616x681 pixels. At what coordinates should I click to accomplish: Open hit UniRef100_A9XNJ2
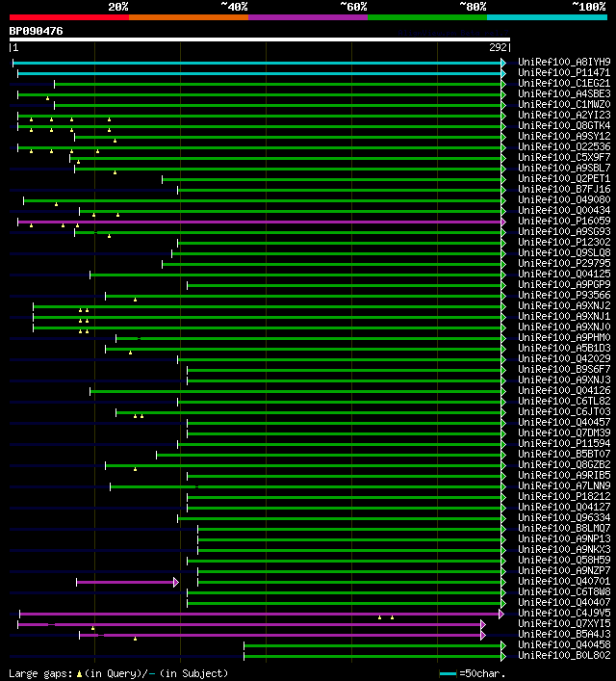pos(564,305)
